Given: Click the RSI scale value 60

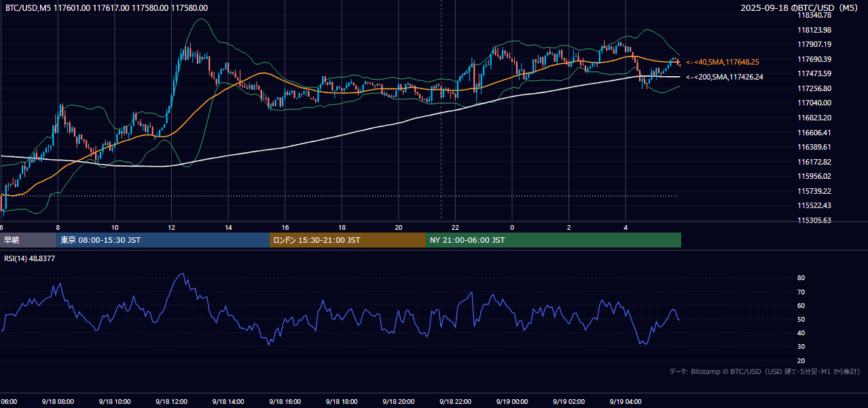Looking at the screenshot, I should (x=801, y=305).
